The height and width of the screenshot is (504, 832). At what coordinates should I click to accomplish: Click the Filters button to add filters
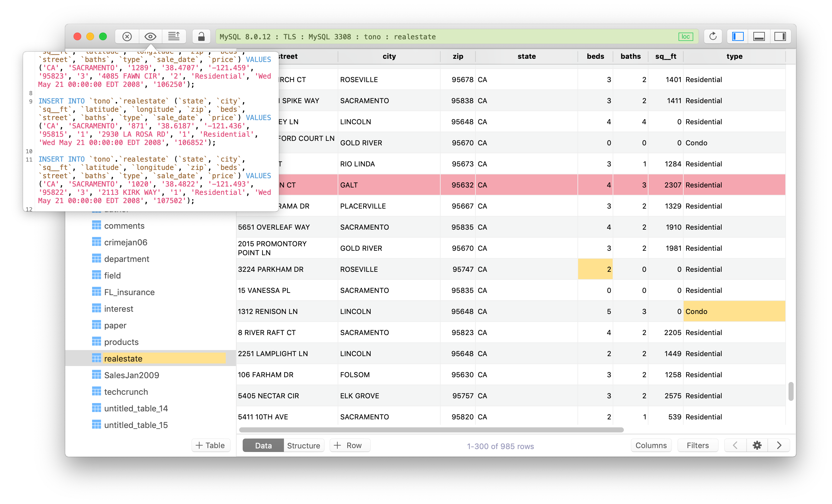[698, 446]
